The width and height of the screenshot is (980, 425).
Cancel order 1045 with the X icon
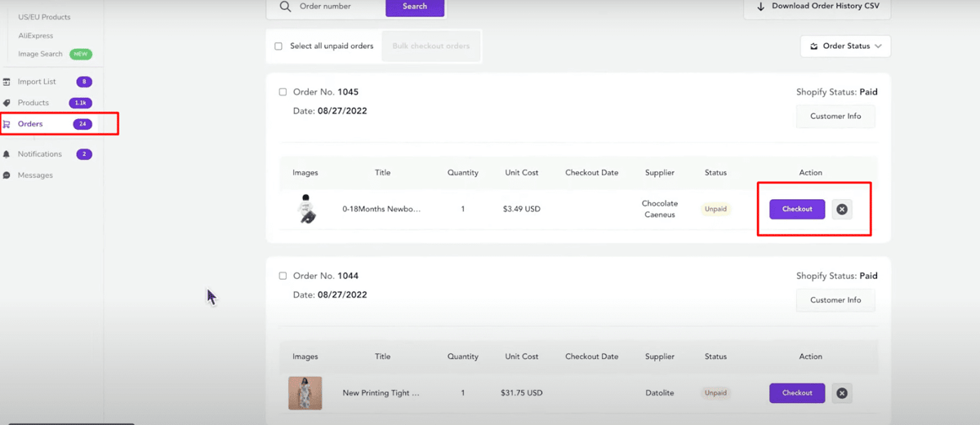tap(842, 209)
